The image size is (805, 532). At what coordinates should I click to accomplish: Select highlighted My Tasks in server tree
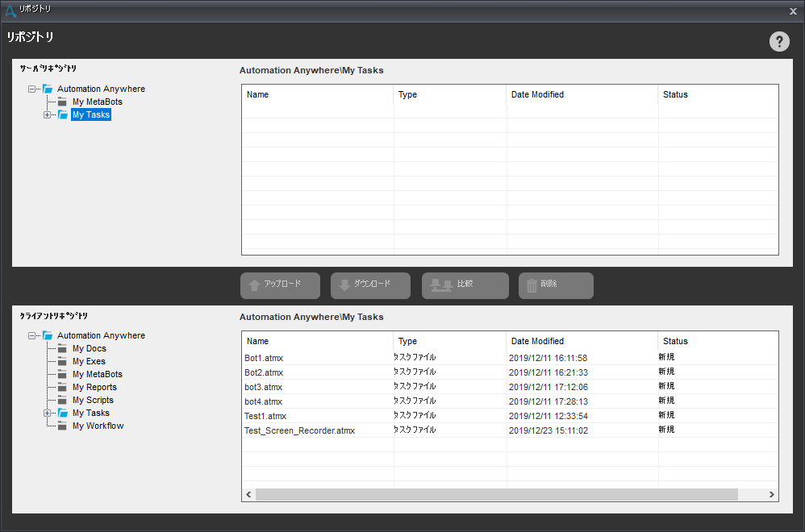pos(91,115)
